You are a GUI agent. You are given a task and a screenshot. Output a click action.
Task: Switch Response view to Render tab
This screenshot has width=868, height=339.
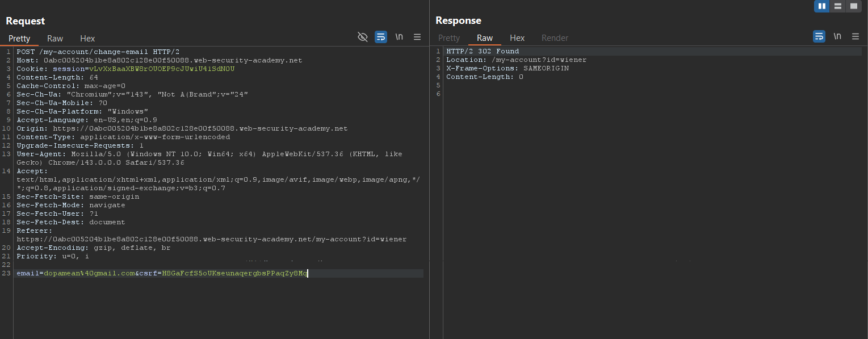click(x=555, y=38)
